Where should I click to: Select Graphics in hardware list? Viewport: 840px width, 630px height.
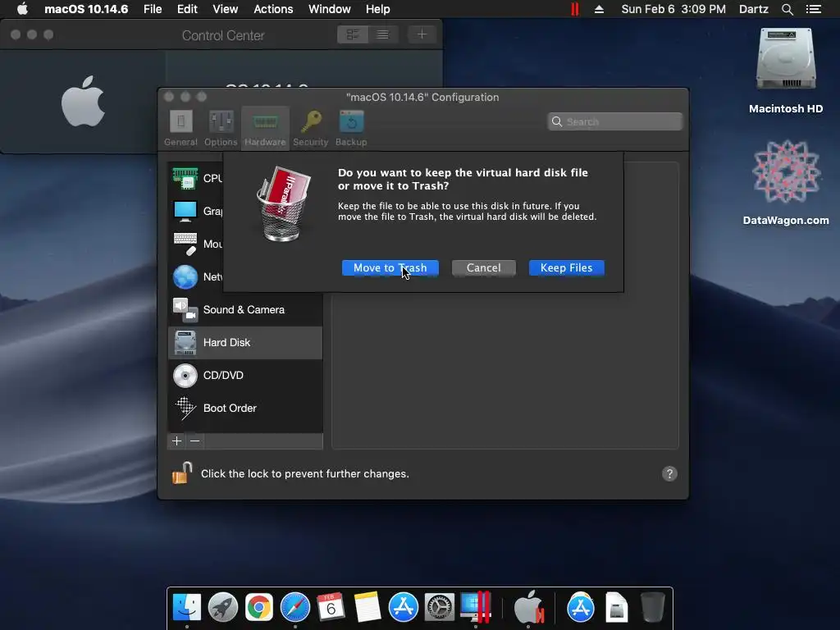click(x=195, y=211)
